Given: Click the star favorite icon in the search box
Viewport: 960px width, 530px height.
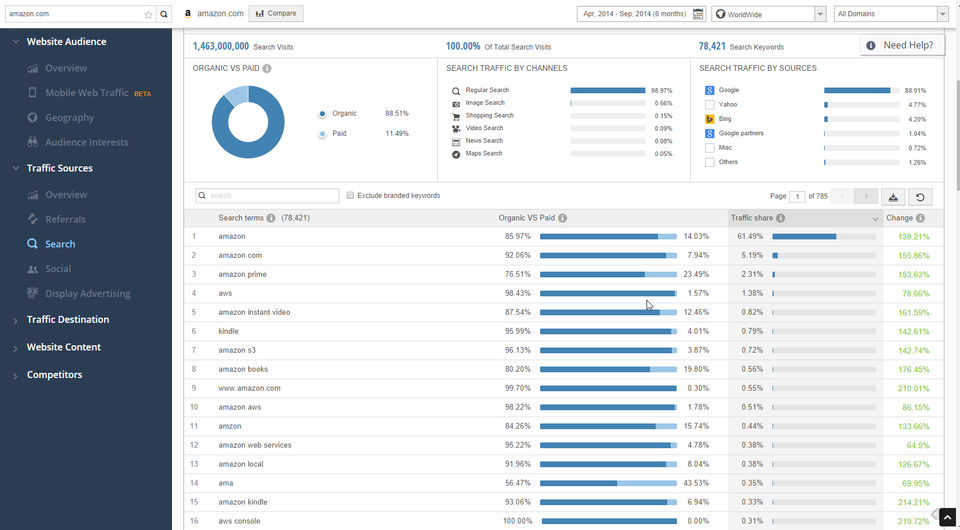Looking at the screenshot, I should tap(148, 14).
